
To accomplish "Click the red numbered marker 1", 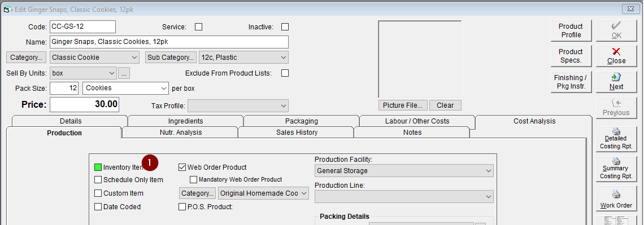I will [x=150, y=162].
